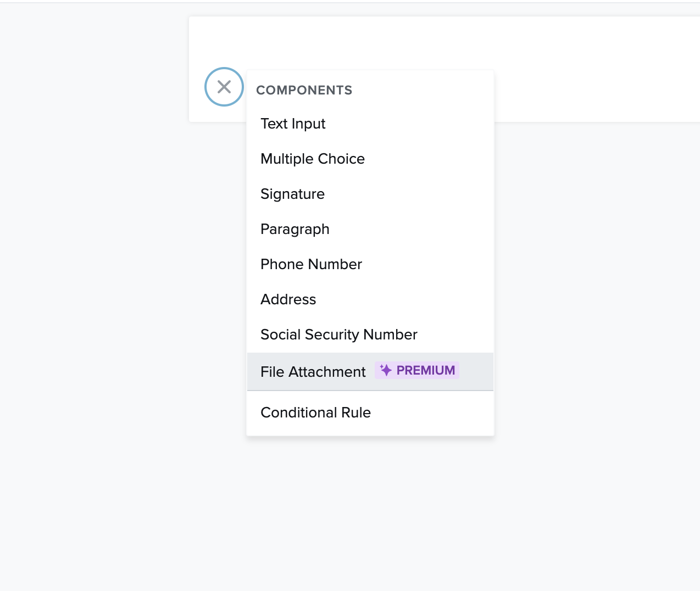This screenshot has width=700, height=591.
Task: Click the divider line above Conditional Rule
Action: coord(370,391)
